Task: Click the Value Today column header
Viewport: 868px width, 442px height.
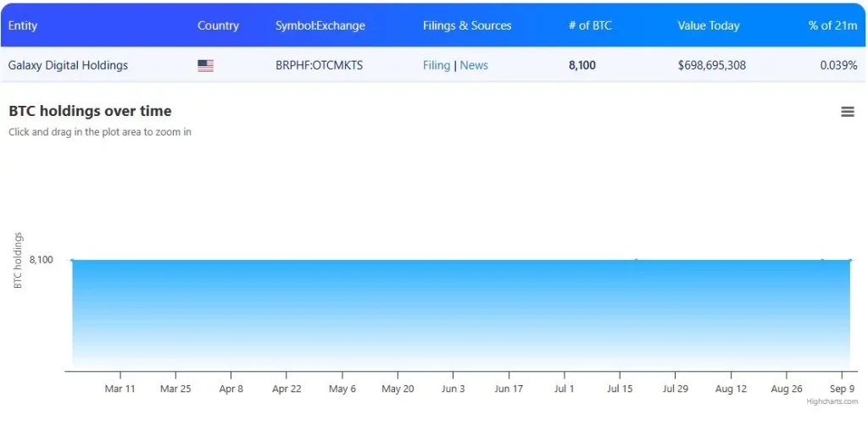Action: pos(709,25)
